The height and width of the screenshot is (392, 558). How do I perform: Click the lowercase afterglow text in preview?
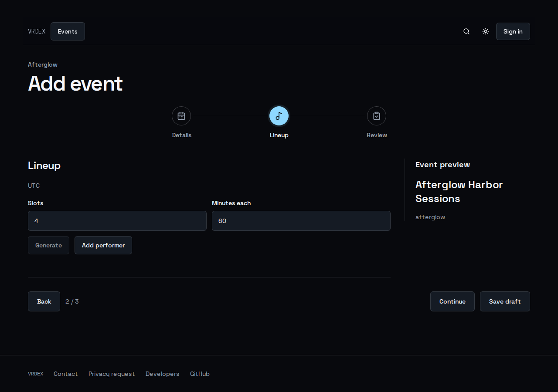pyautogui.click(x=430, y=217)
